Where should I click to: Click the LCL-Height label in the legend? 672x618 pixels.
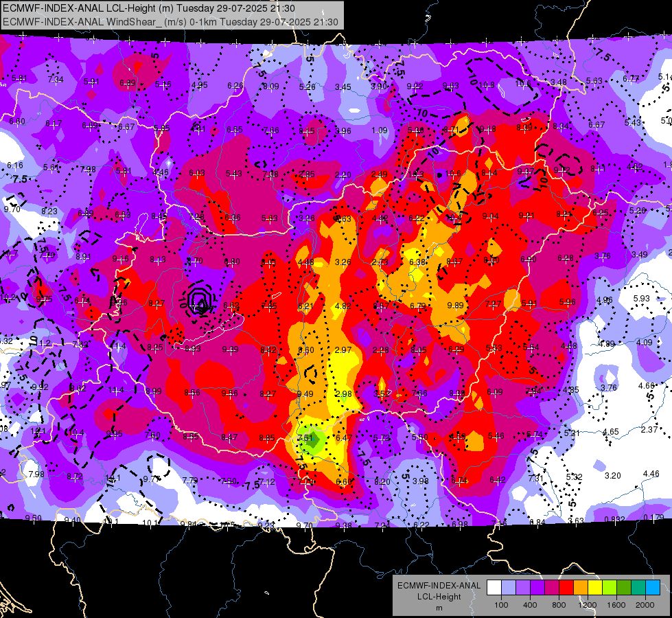439,597
